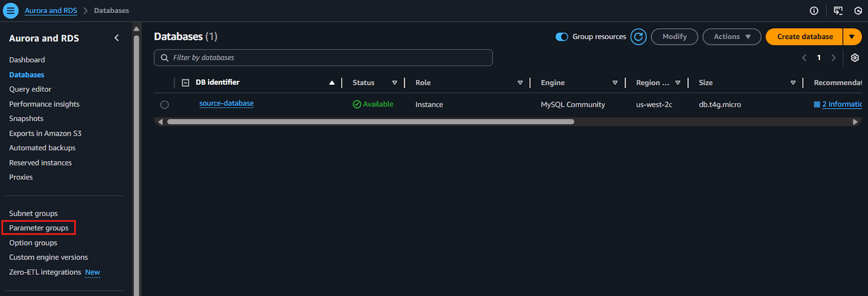Collapse the Aurora and RDS sidebar arrow

(x=117, y=38)
